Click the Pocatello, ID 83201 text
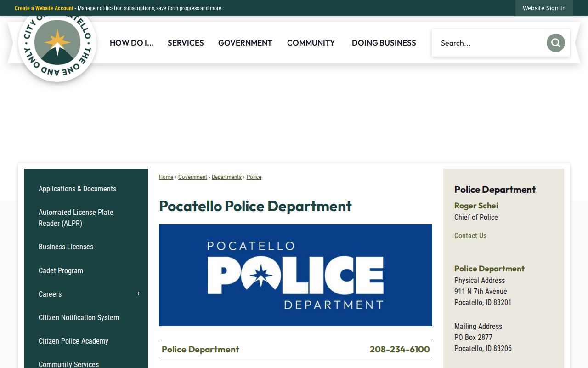588x368 pixels. (x=483, y=302)
